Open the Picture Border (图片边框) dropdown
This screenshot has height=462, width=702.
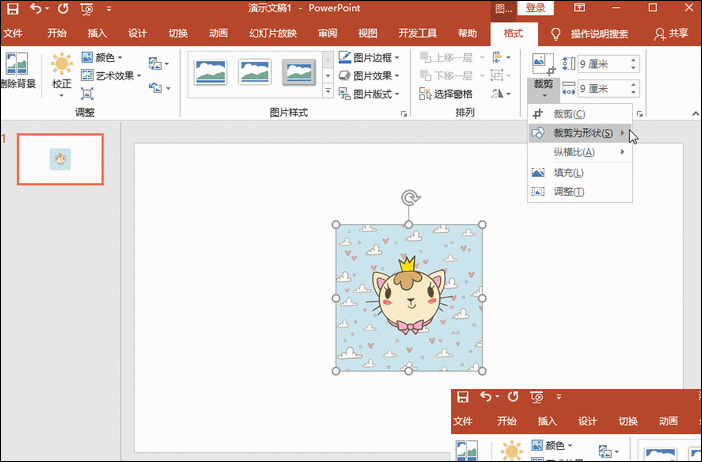click(370, 58)
